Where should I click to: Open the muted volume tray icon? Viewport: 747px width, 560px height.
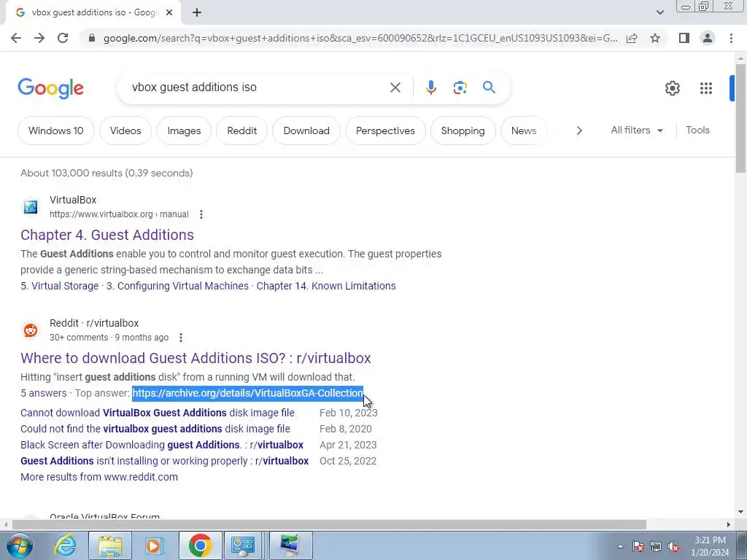point(673,547)
